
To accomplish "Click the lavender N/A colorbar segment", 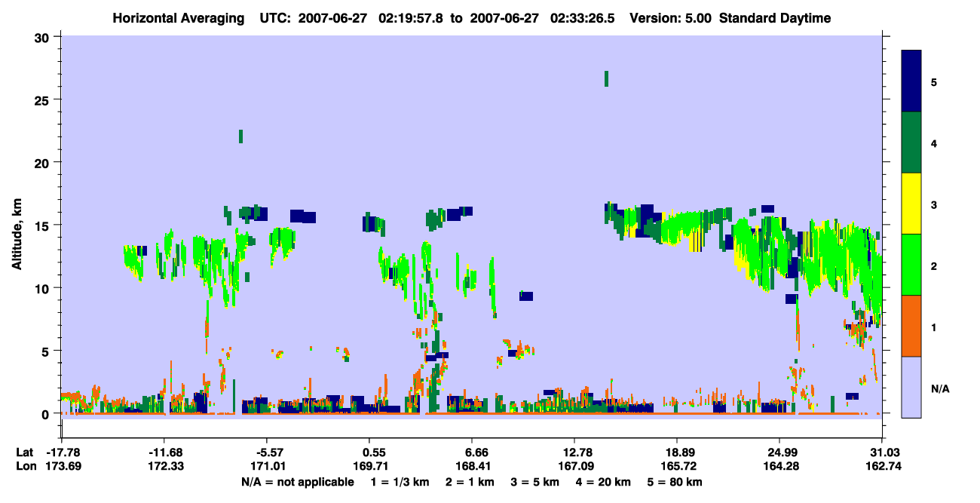I will coord(911,387).
